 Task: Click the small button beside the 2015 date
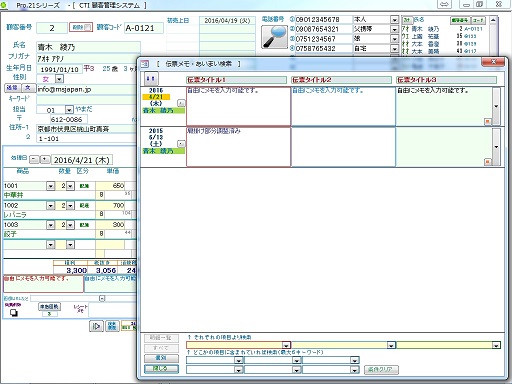coord(181,144)
